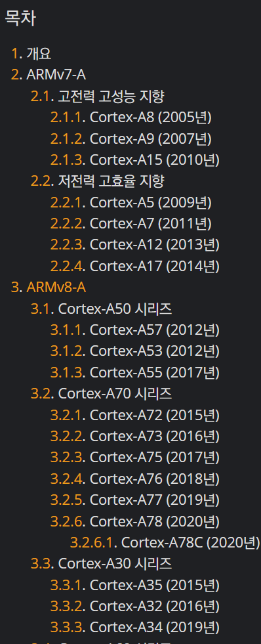Image resolution: width=261 pixels, height=644 pixels.
Task: Go to 3.2.1 Cortex-A72 (2015년)
Action: coord(135,416)
